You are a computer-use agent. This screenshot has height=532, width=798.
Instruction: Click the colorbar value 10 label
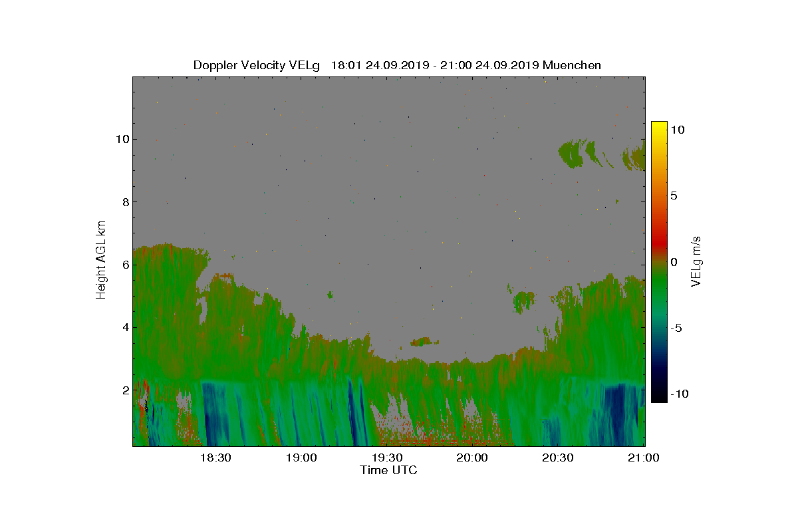(x=678, y=130)
